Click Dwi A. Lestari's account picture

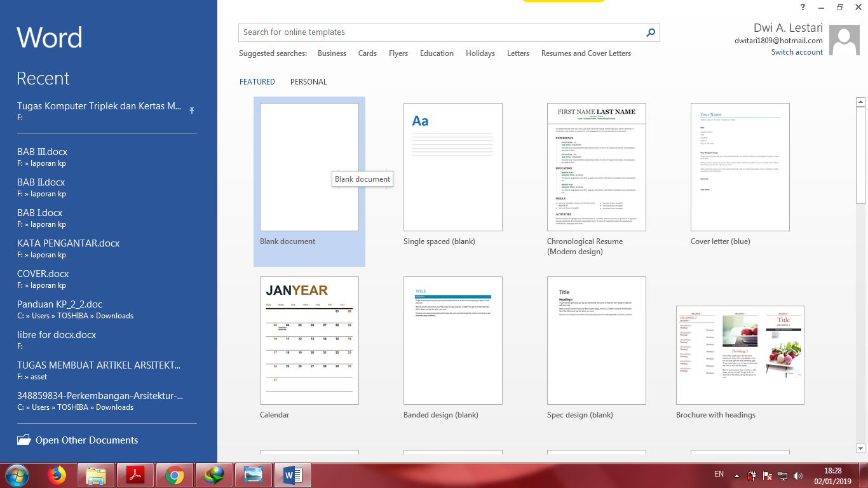click(x=845, y=39)
